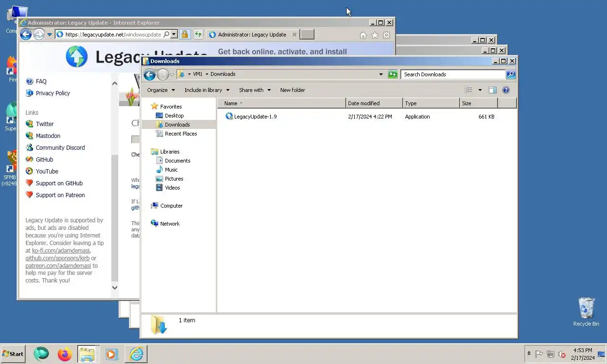Click search magnifier in IE address bar
This screenshot has width=607, height=364.
[166, 34]
